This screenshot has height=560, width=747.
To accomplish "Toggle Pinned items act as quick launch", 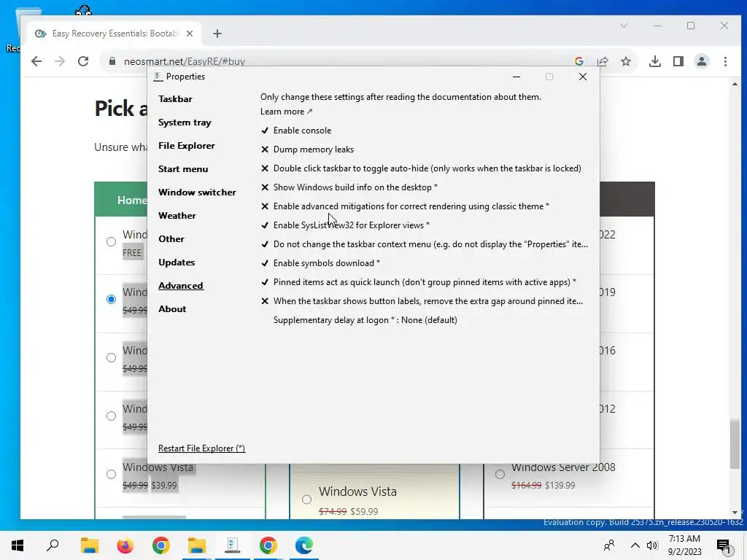I will 418,282.
